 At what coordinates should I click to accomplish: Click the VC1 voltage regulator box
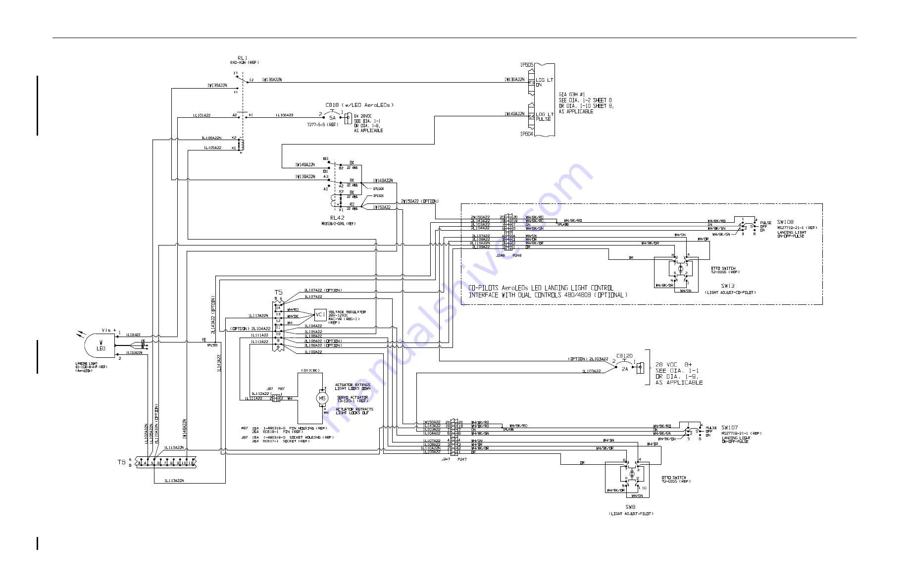click(x=320, y=315)
